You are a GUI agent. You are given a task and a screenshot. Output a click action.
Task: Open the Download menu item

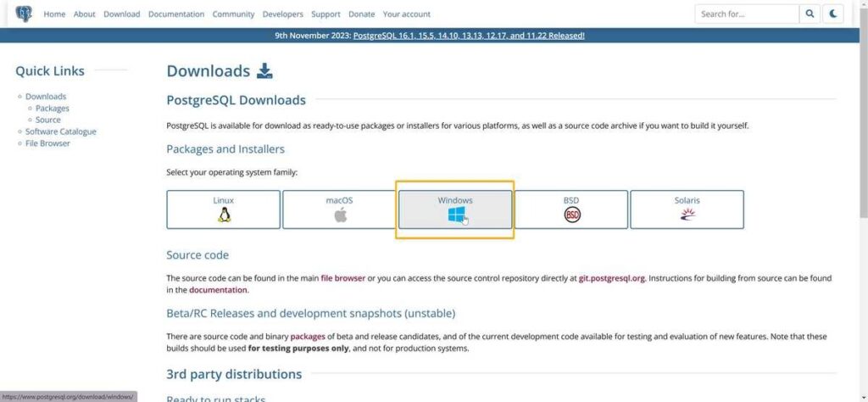122,14
